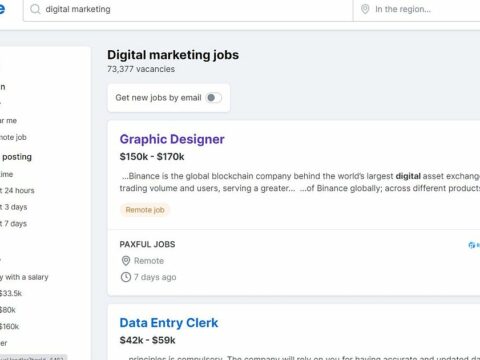Open the Data Entry Clerk job listing
480x360 pixels.
(x=169, y=323)
